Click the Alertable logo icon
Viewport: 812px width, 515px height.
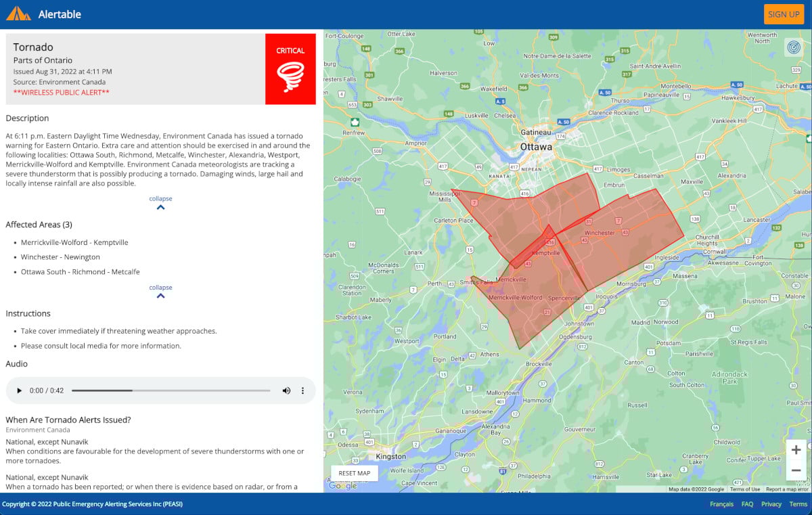(18, 14)
